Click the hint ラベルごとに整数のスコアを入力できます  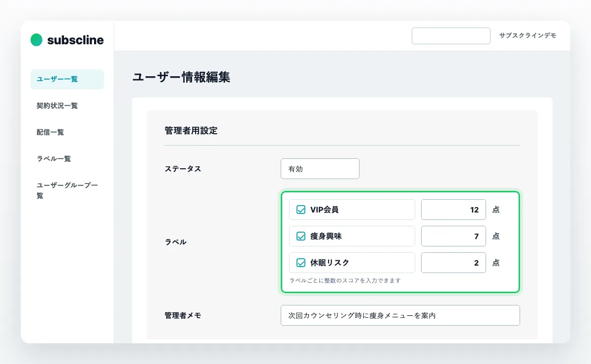point(345,281)
